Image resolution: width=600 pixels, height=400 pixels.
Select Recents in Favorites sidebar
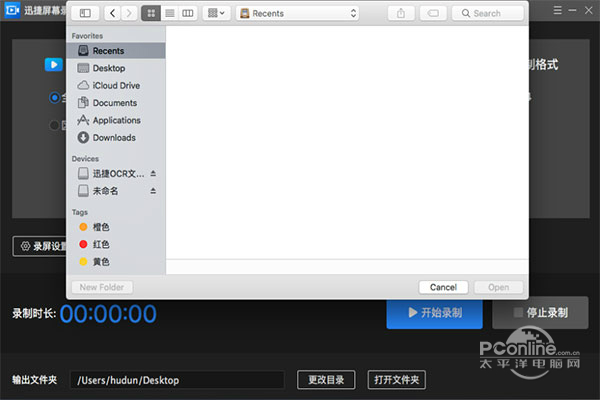click(x=116, y=51)
